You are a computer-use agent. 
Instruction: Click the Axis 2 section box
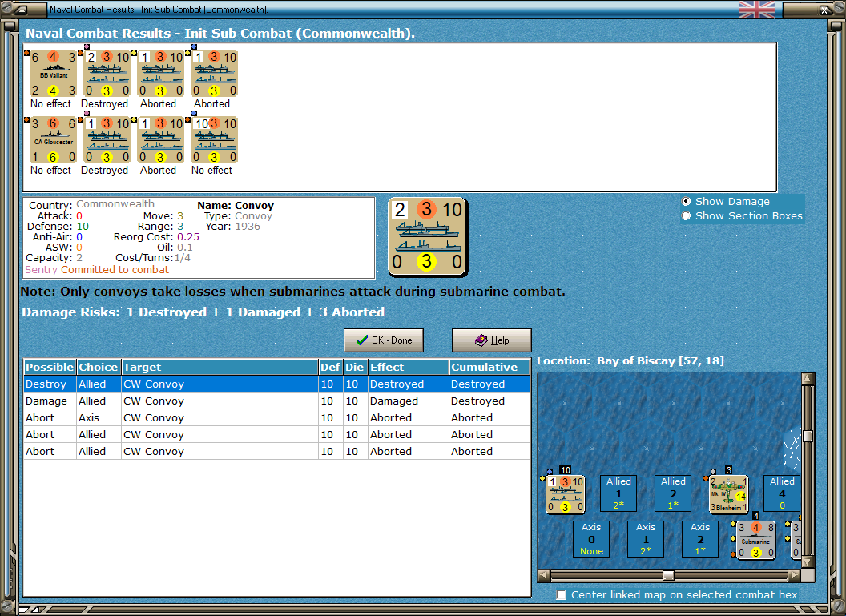pos(700,539)
